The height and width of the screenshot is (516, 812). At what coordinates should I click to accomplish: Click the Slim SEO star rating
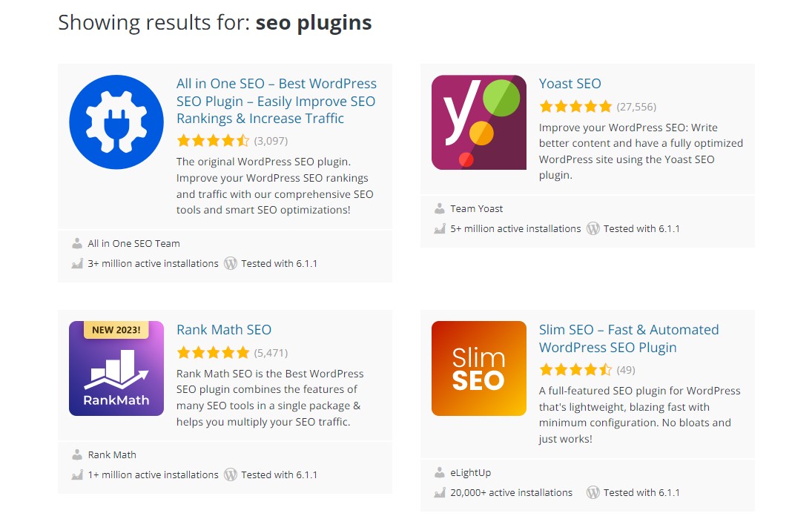tap(575, 370)
